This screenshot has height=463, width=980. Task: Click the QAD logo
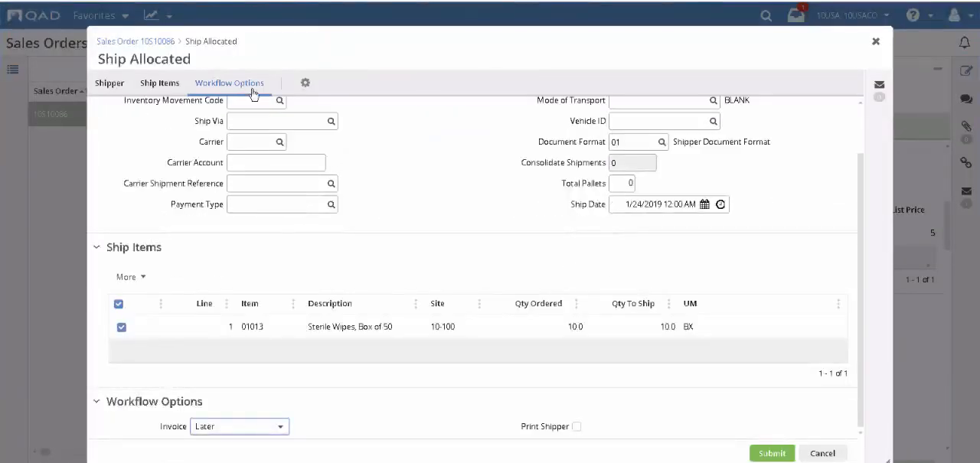click(x=35, y=15)
